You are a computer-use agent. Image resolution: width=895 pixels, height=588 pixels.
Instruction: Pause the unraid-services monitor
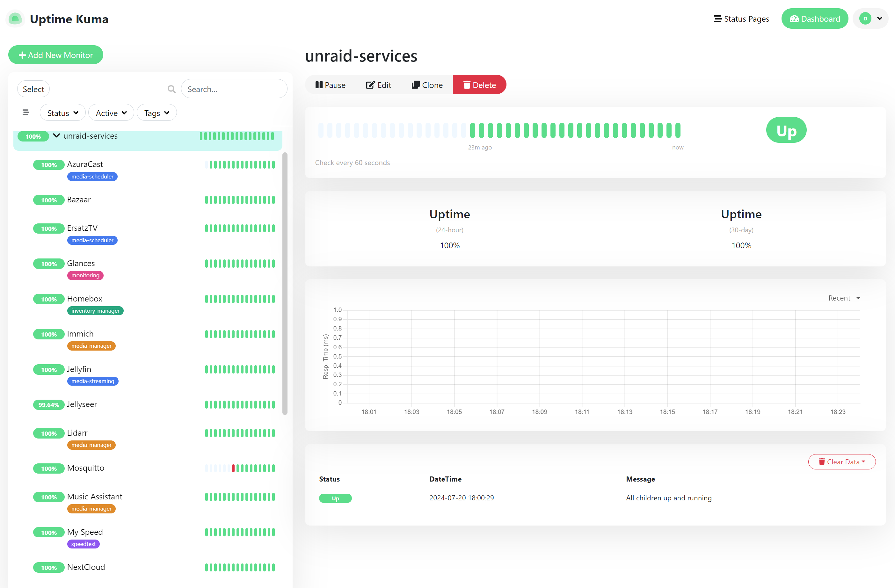(x=331, y=85)
